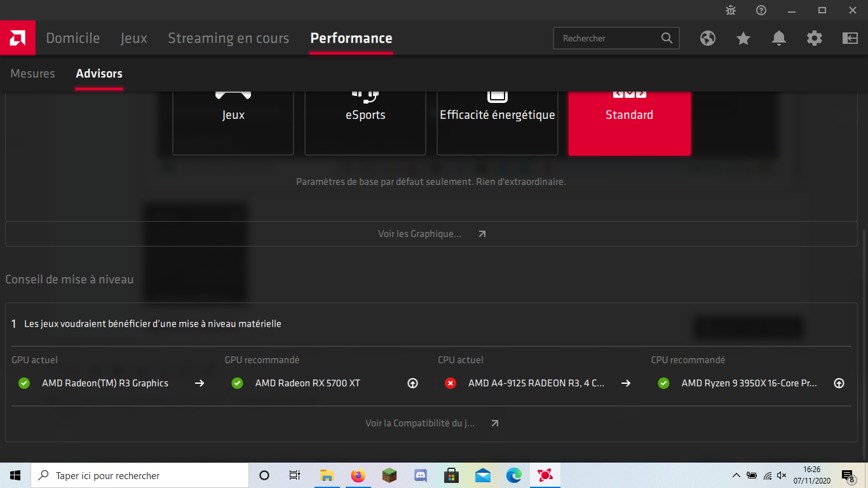Click the GPU recommandé label
Image resolution: width=868 pixels, height=488 pixels.
(x=262, y=360)
